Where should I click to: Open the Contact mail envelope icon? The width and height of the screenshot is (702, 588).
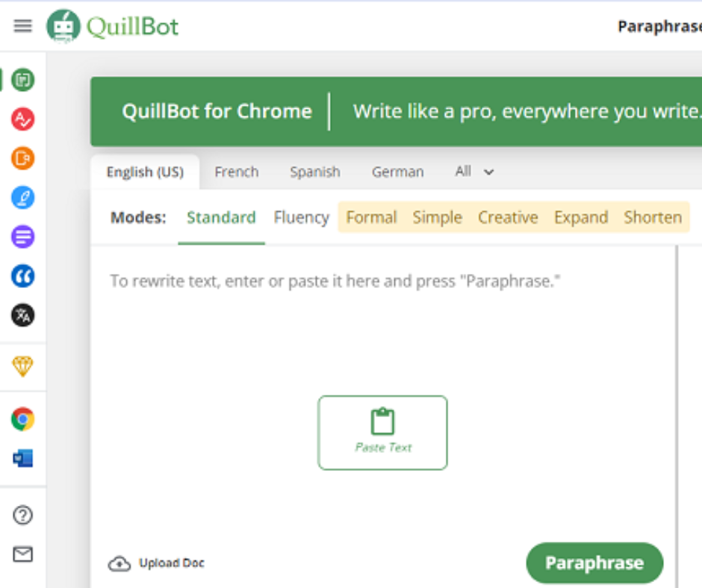click(x=23, y=554)
